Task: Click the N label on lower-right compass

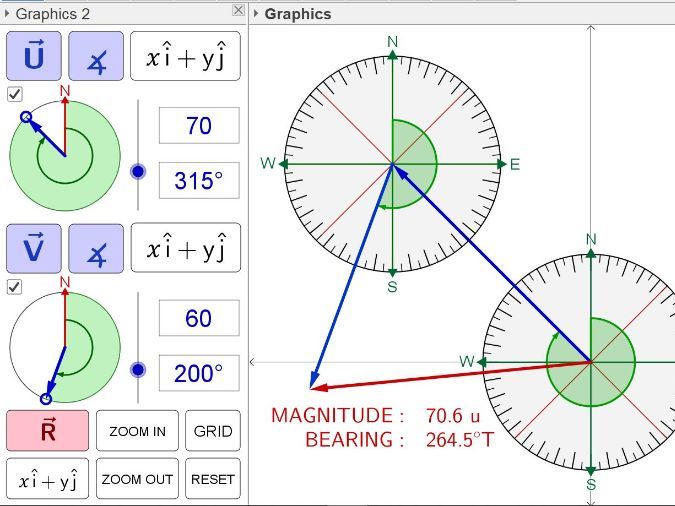Action: (591, 239)
